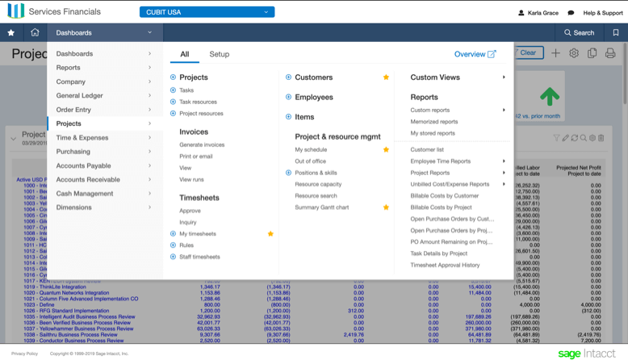
Task: Open Resource capacity menu entry
Action: [x=318, y=184]
